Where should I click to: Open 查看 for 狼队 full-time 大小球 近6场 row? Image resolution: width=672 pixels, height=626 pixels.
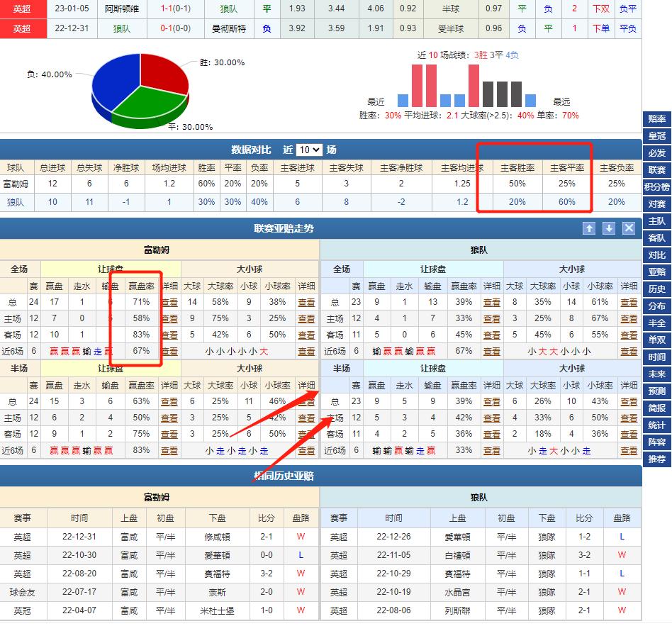629,351
